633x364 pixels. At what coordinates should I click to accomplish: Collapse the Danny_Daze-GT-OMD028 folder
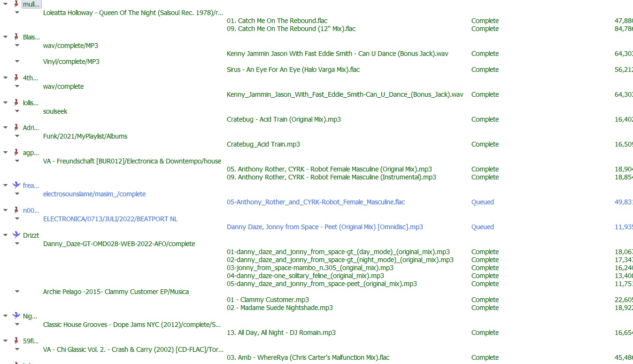(17, 244)
